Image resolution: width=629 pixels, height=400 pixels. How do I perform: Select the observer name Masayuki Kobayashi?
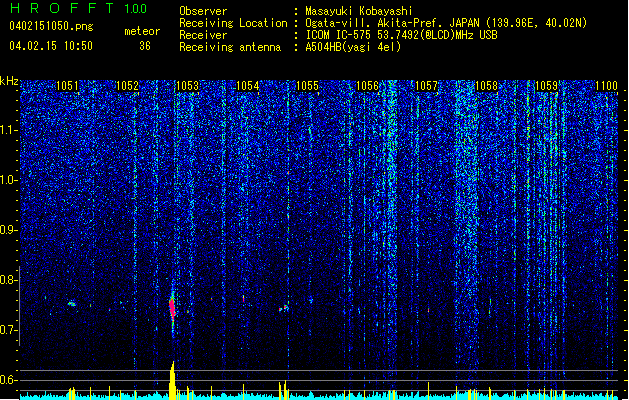click(359, 11)
